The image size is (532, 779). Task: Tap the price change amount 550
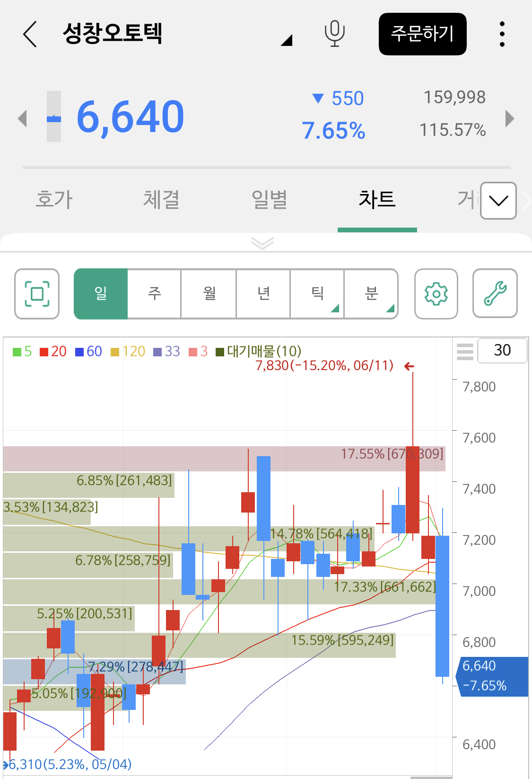[x=348, y=99]
